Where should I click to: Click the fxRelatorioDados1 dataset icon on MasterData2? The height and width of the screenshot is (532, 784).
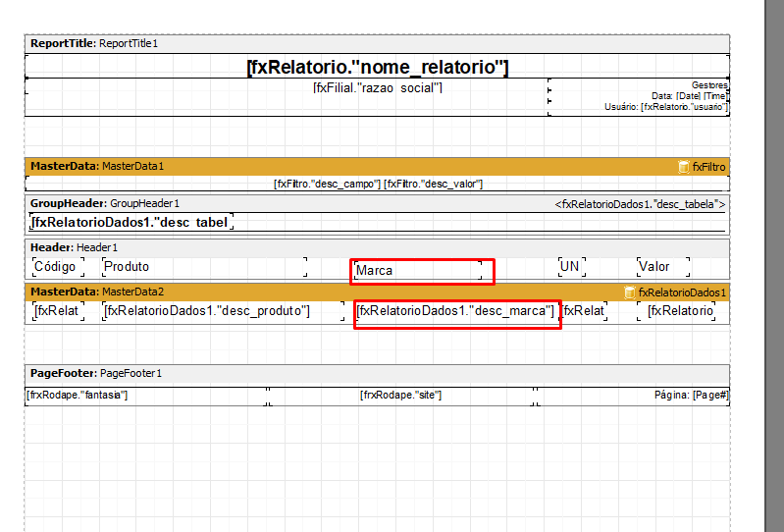coord(630,293)
